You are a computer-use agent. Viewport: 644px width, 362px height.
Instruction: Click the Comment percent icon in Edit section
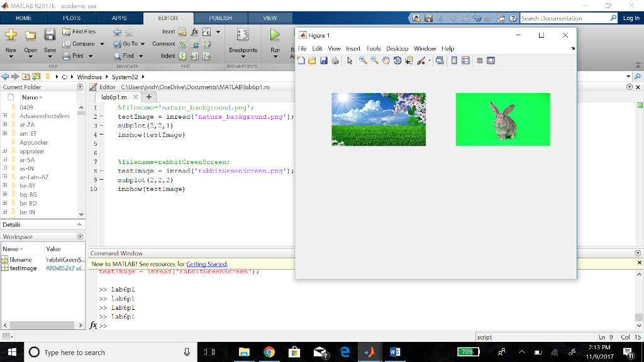183,44
